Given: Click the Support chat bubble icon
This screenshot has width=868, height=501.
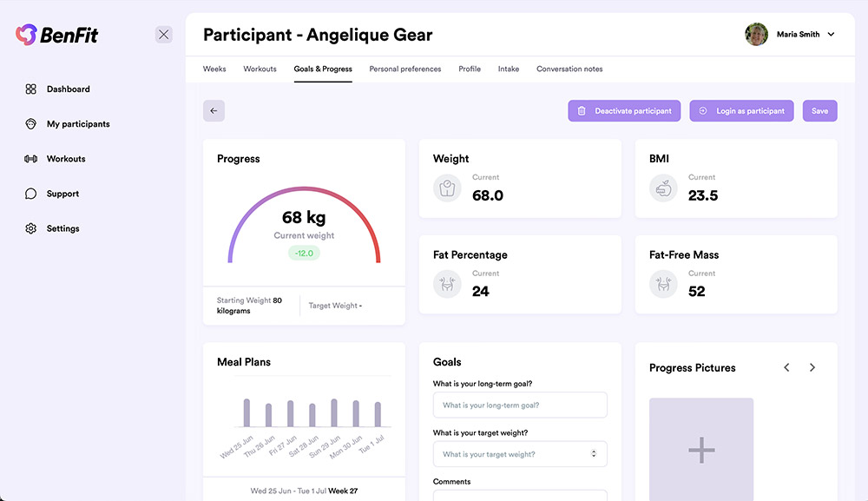Looking at the screenshot, I should 30,194.
